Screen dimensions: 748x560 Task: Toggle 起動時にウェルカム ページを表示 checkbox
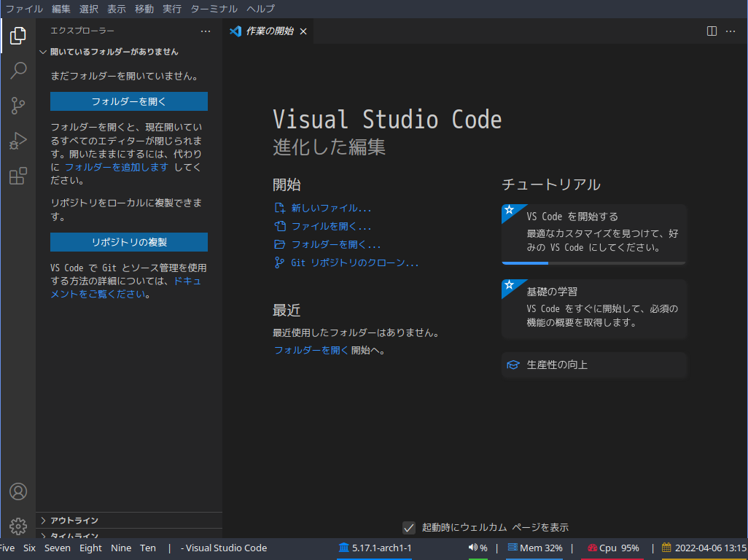(x=409, y=528)
